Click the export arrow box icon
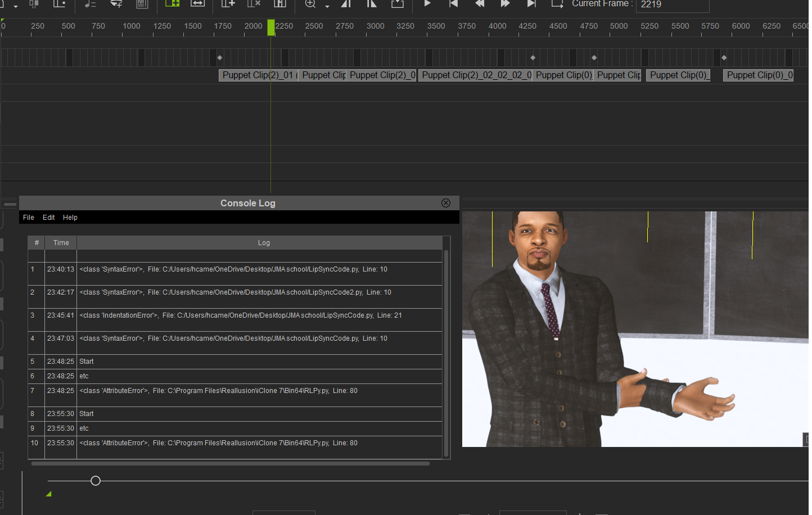Image resolution: width=812 pixels, height=515 pixels. (x=398, y=3)
